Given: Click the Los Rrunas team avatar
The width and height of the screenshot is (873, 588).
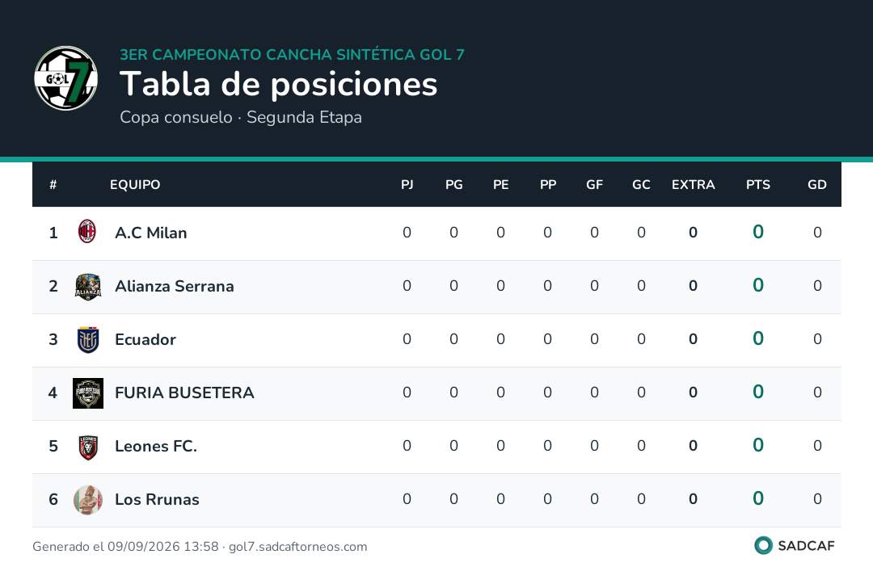Looking at the screenshot, I should tap(88, 499).
